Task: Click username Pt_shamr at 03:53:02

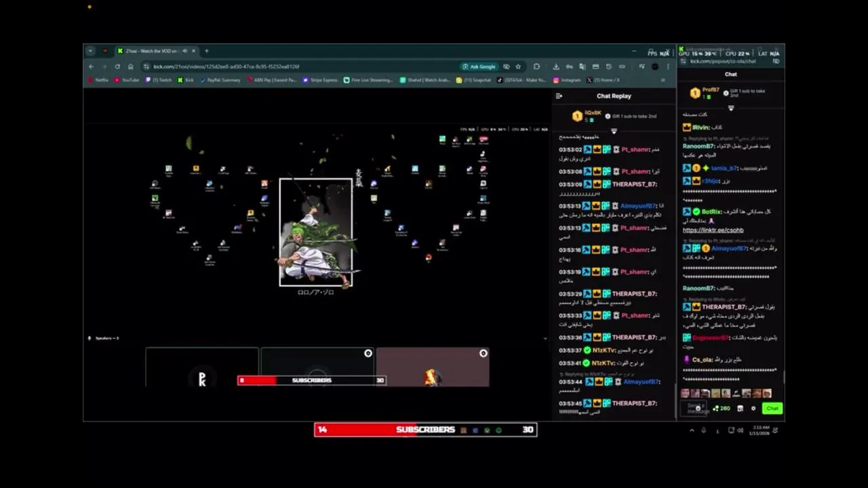Action: [x=635, y=150]
